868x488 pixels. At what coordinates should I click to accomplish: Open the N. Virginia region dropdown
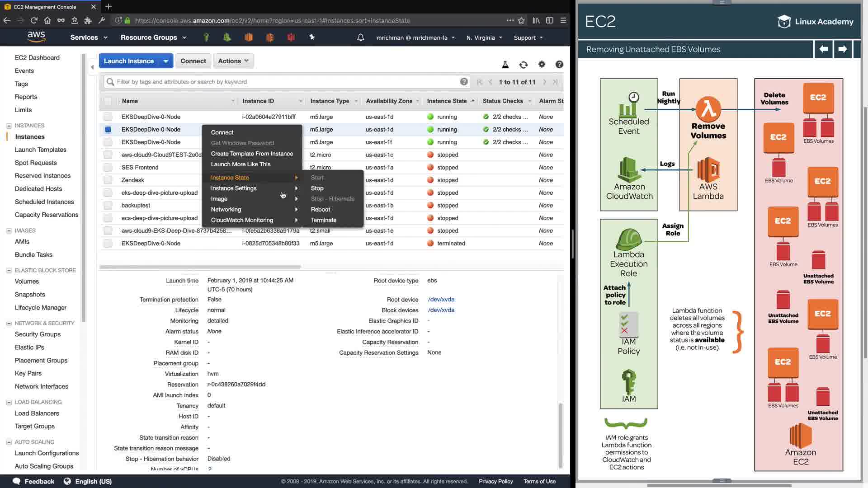pos(484,38)
